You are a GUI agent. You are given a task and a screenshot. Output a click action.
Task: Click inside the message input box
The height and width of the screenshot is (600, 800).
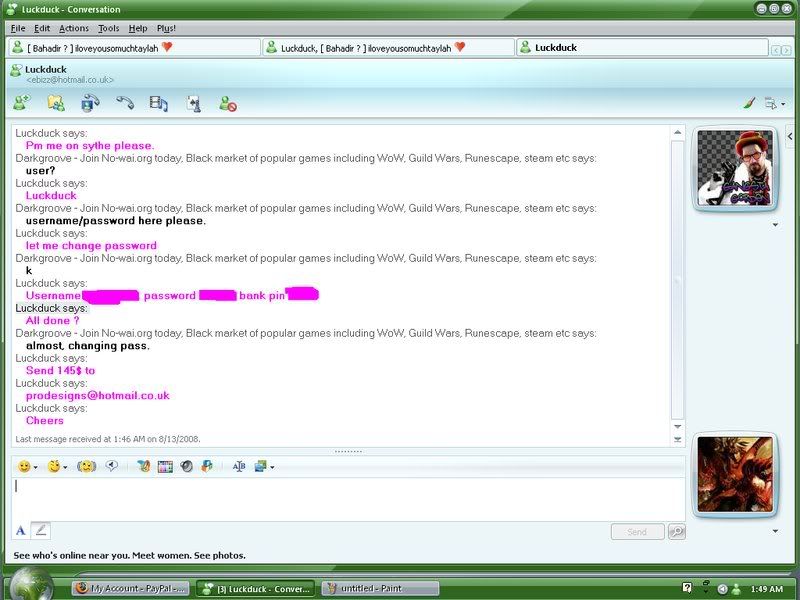point(348,499)
